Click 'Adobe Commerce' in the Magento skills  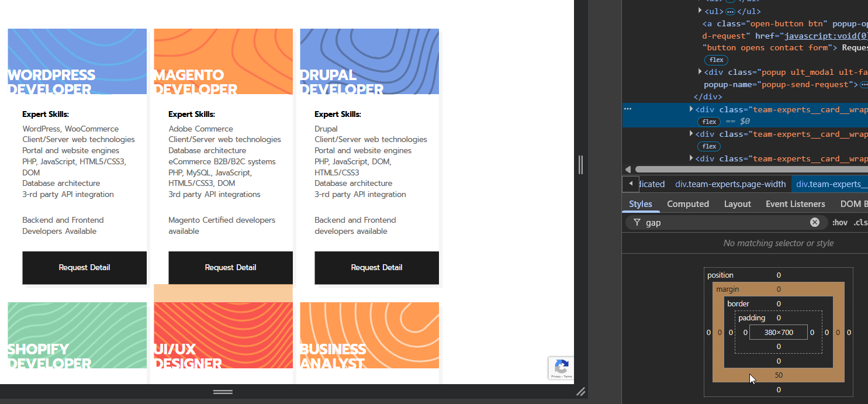click(200, 129)
